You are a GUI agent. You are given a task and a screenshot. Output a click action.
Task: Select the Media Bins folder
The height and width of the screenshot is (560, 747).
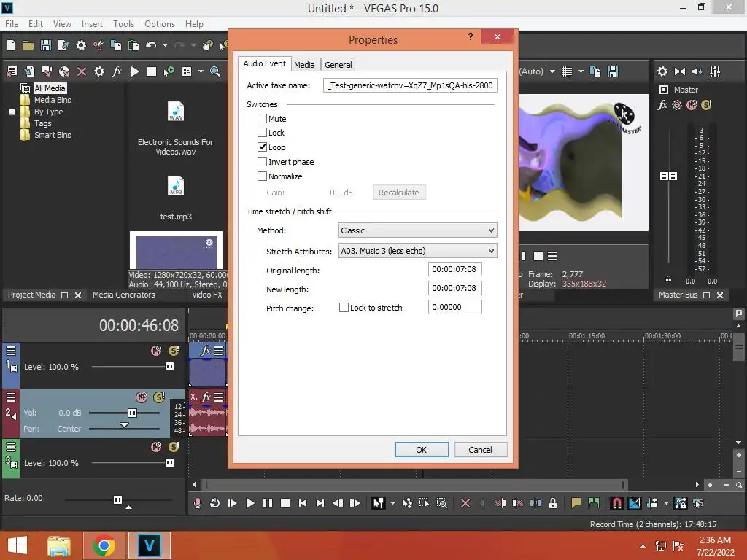point(53,100)
